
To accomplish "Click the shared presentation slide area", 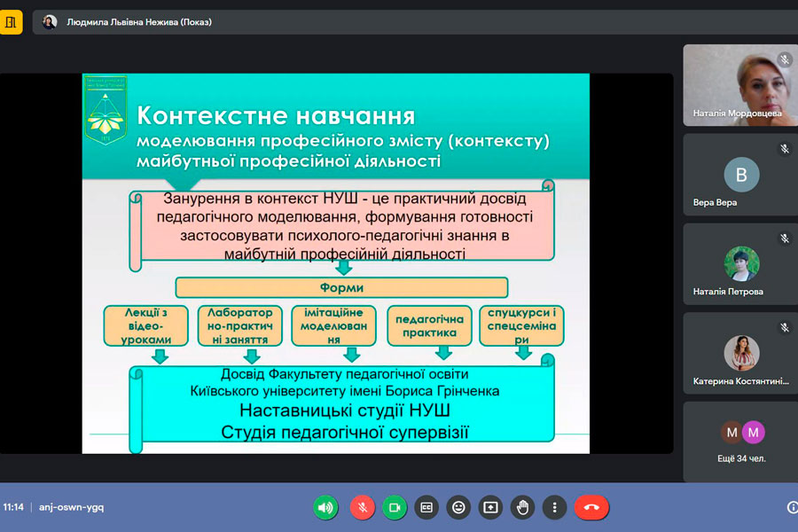I will pos(335,263).
